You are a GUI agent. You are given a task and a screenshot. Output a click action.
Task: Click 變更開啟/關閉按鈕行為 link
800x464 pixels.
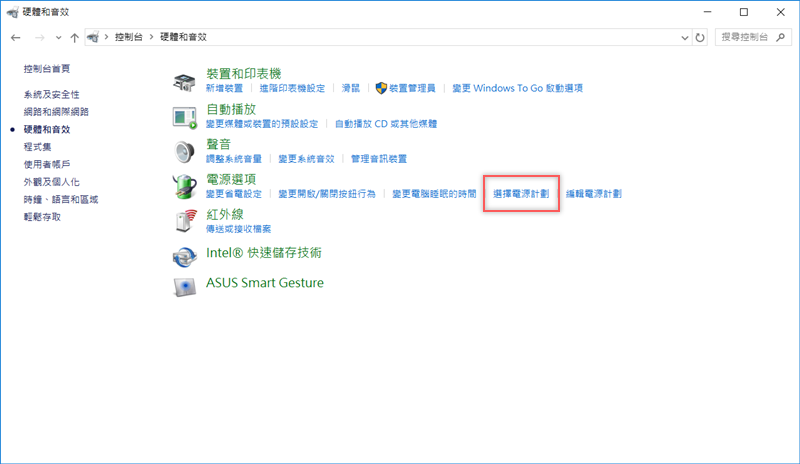coord(327,194)
